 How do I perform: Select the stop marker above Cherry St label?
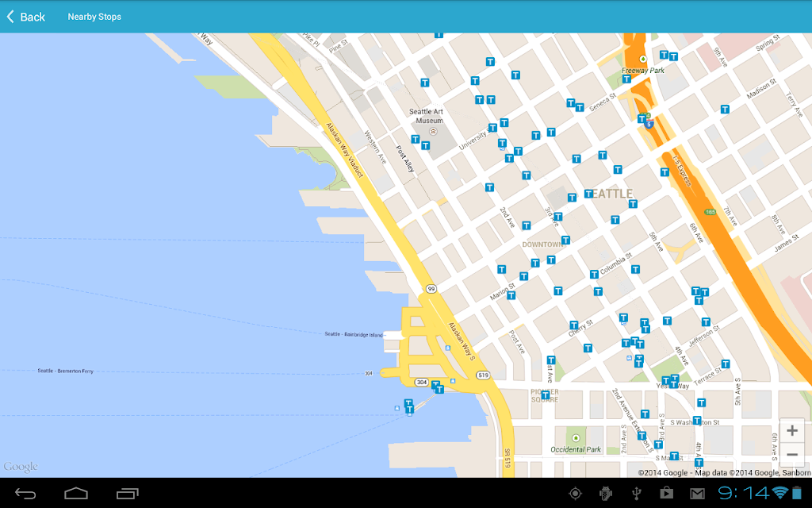[x=574, y=325]
